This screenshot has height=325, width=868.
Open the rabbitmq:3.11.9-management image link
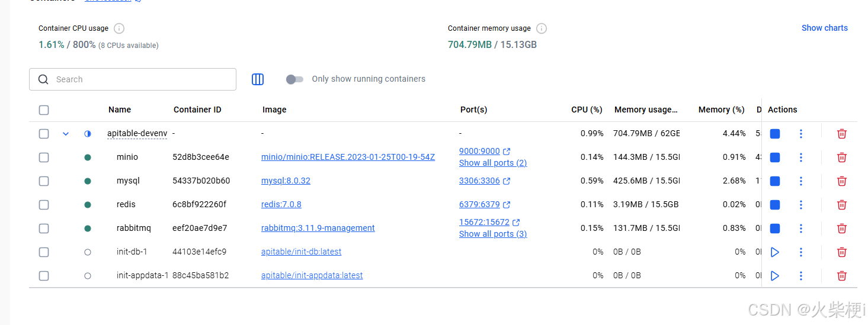point(318,228)
